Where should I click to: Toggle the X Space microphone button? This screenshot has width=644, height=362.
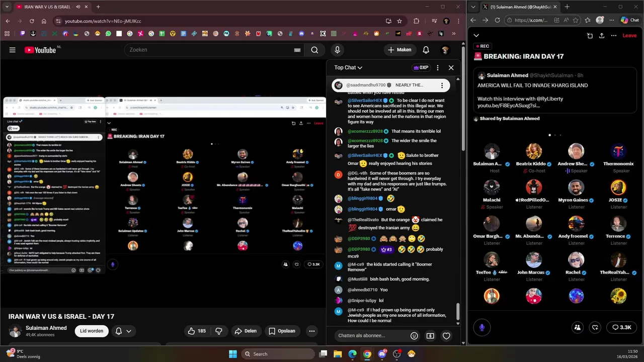coord(481,327)
